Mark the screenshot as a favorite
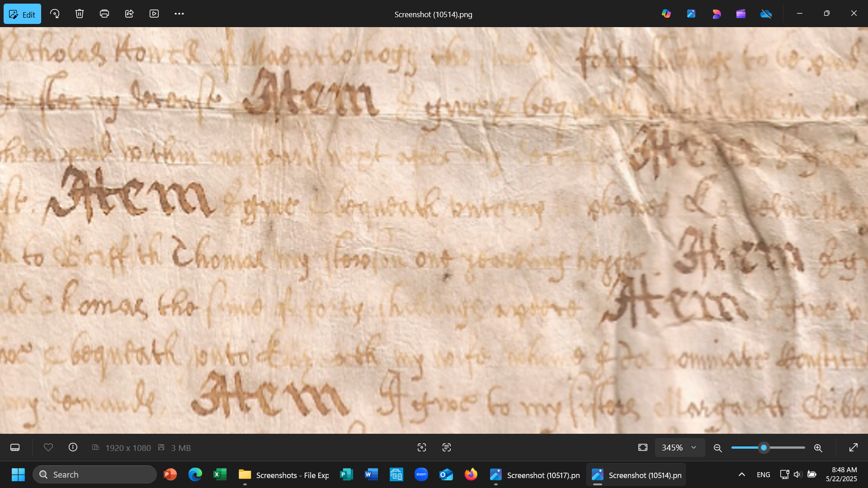 tap(48, 447)
